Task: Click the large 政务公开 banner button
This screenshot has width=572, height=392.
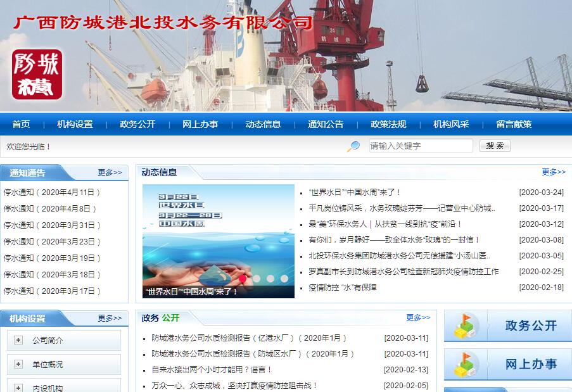Action: click(x=508, y=326)
